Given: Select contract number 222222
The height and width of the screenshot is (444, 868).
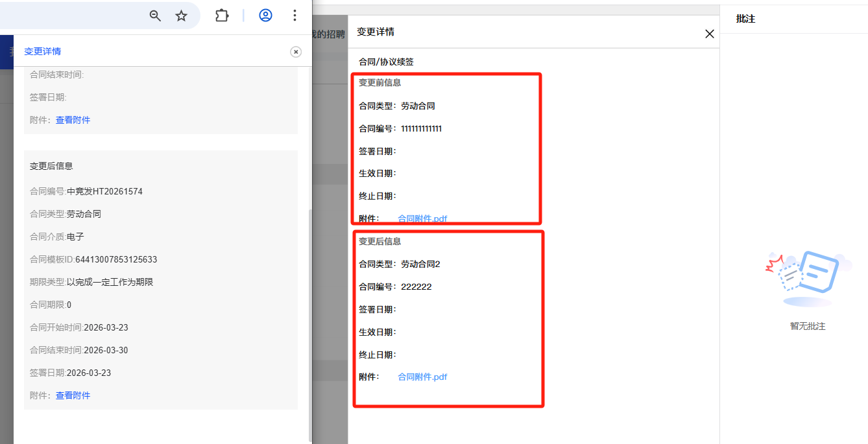Looking at the screenshot, I should pos(416,286).
